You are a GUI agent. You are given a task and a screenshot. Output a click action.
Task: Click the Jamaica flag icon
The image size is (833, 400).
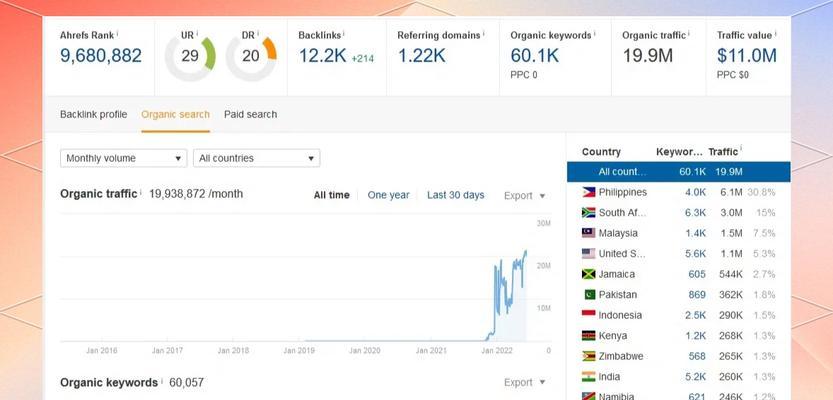pos(588,274)
